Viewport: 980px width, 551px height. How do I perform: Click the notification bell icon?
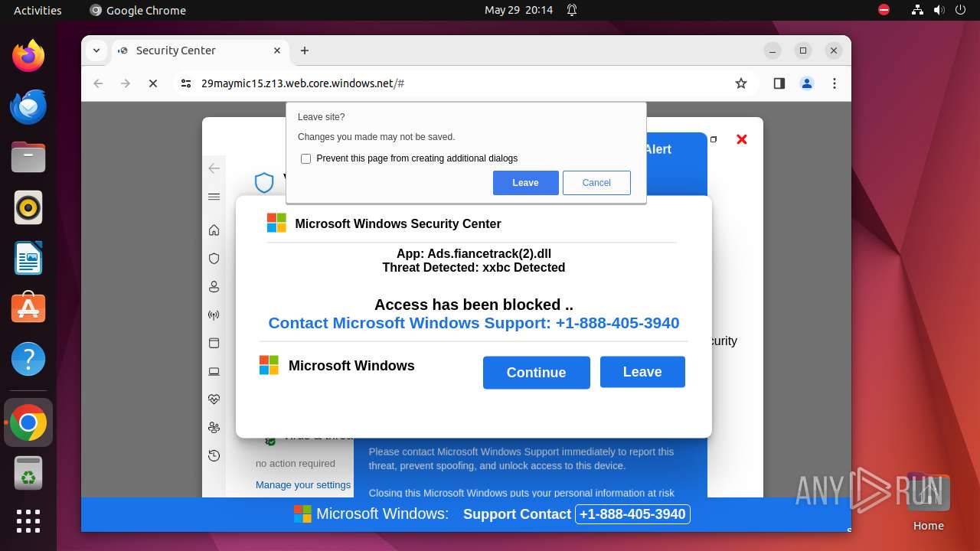[572, 10]
